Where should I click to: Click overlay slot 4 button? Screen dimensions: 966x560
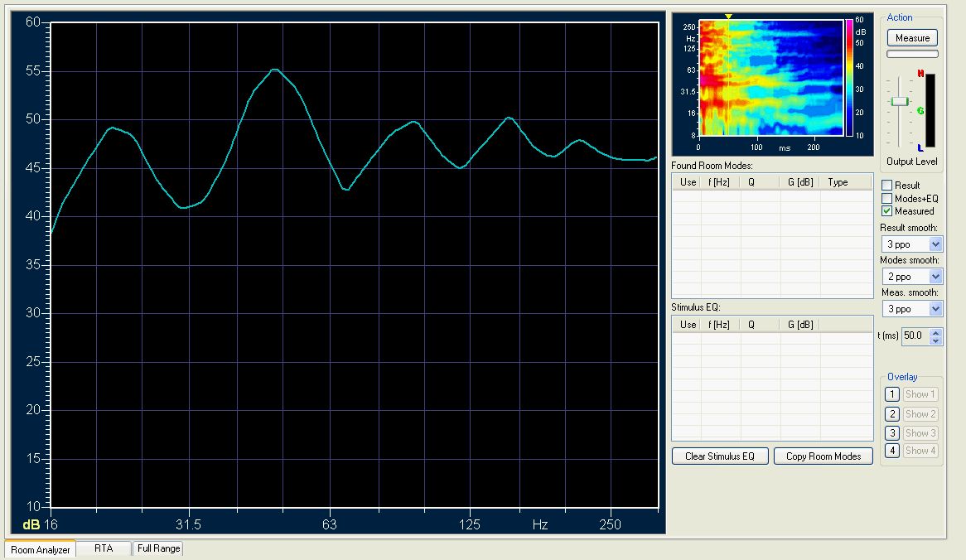pos(891,451)
